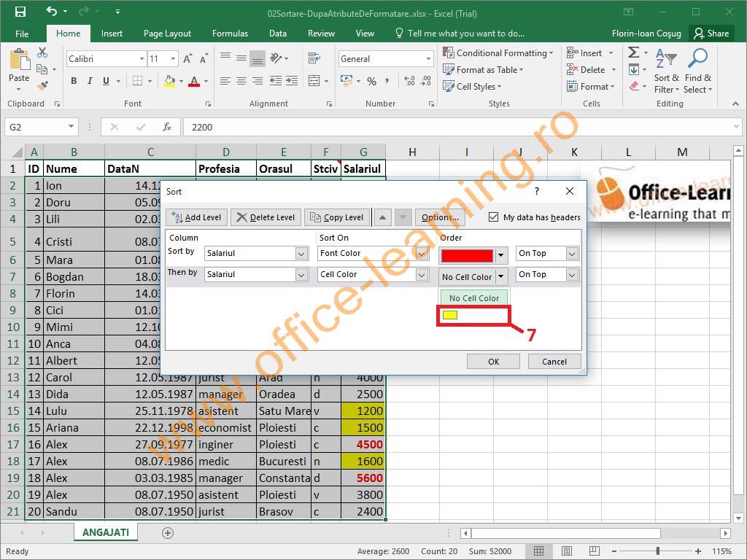Click Move Up arrow in Sort dialog
This screenshot has width=747, height=560.
(x=382, y=217)
